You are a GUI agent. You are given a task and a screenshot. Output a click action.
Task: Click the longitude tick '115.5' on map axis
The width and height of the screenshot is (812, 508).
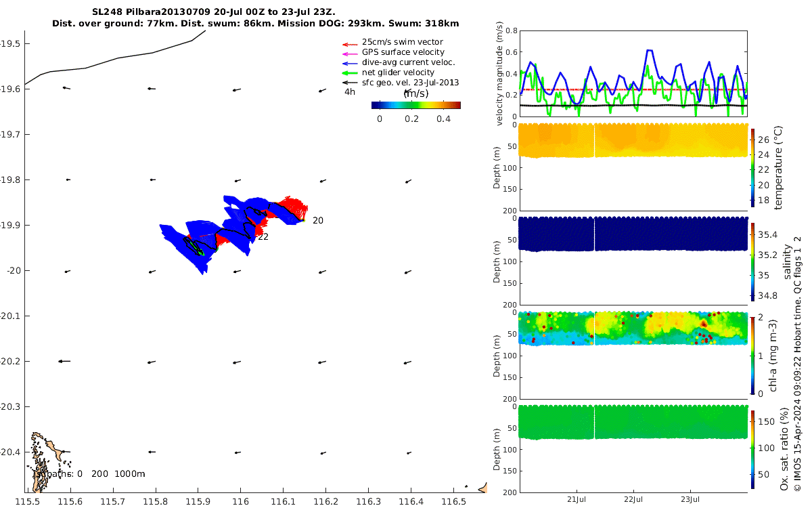28,501
